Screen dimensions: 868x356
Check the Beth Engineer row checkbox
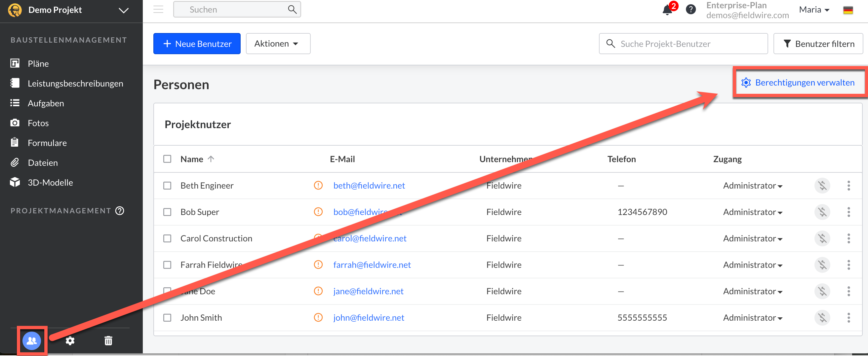pos(167,186)
